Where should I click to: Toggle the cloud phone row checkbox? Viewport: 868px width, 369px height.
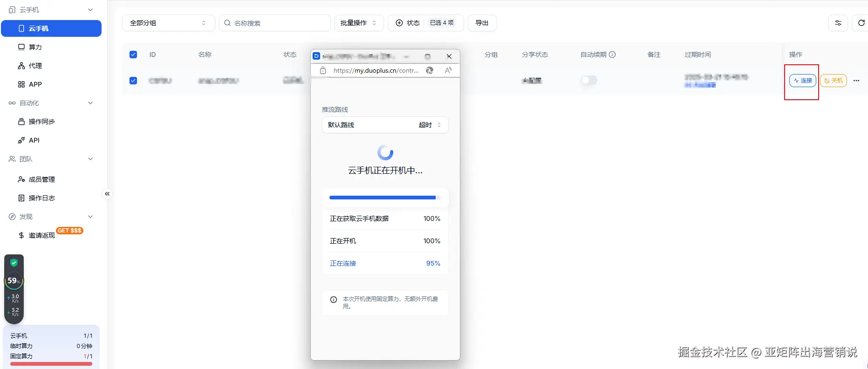(x=133, y=81)
